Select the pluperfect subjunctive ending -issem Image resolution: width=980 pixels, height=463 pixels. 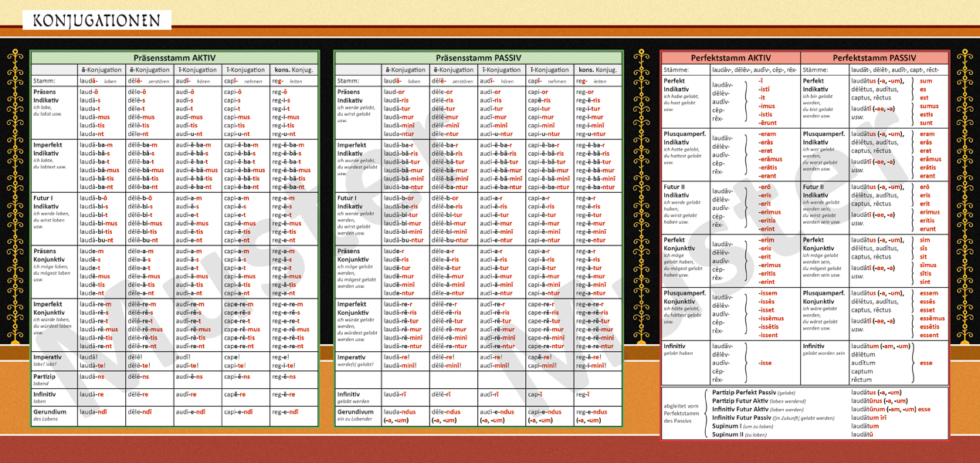click(768, 293)
